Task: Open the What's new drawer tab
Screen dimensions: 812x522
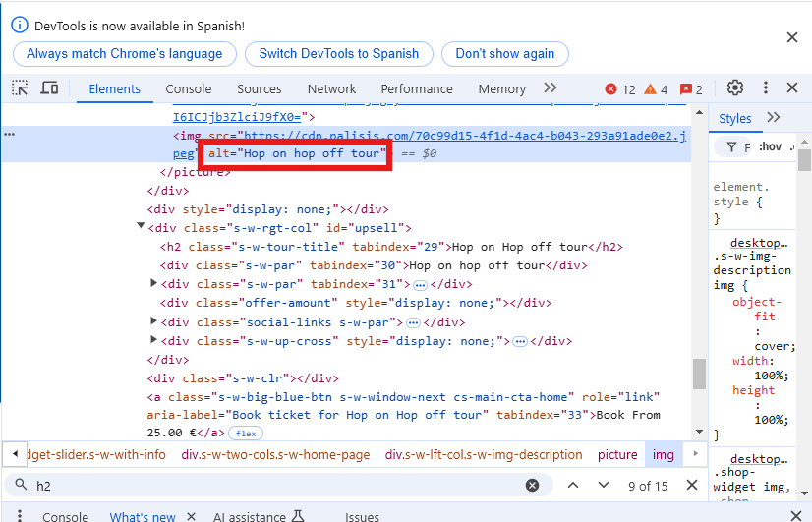Action: [143, 517]
